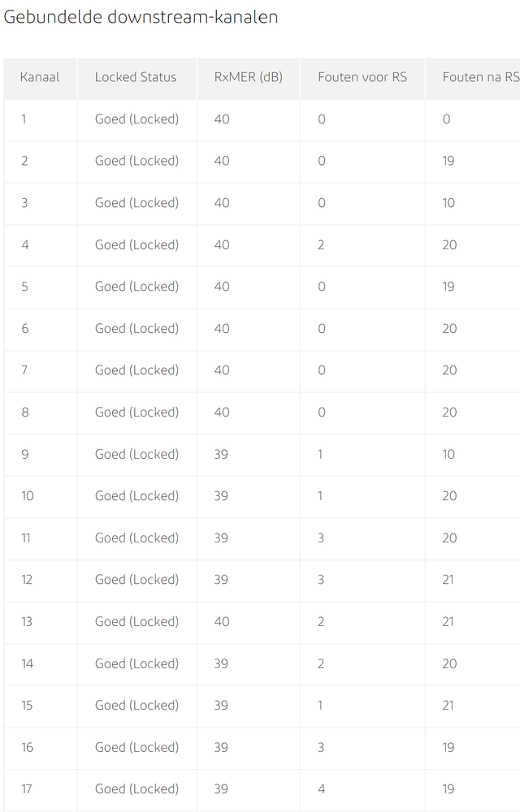Screen dimensions: 520x812
Task: Click Locked Status cell of channel 16
Action: point(136,747)
